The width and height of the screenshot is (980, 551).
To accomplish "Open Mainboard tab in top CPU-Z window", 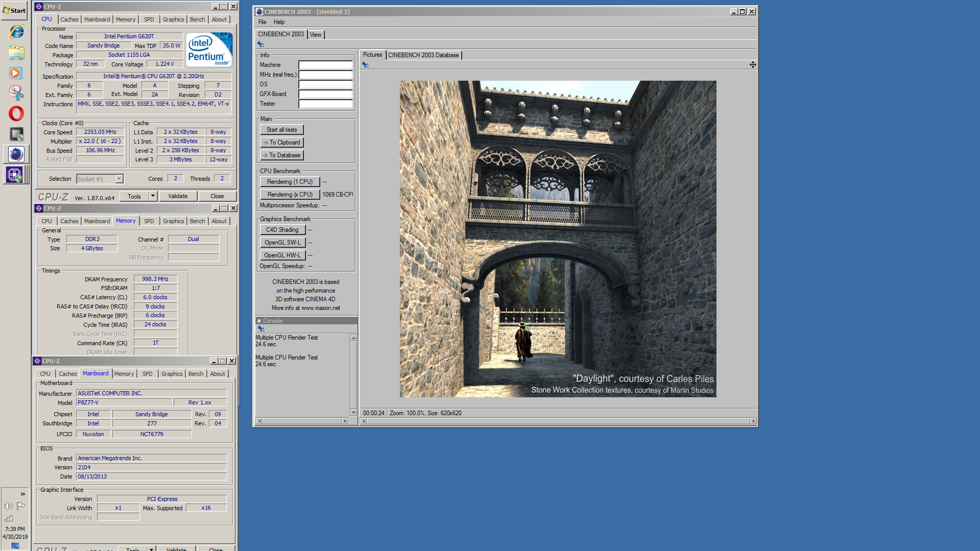I will click(x=97, y=19).
